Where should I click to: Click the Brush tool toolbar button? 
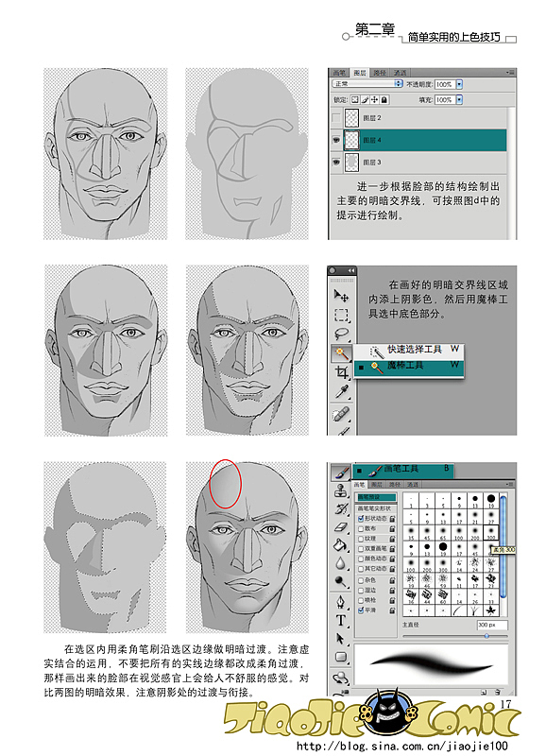[340, 472]
